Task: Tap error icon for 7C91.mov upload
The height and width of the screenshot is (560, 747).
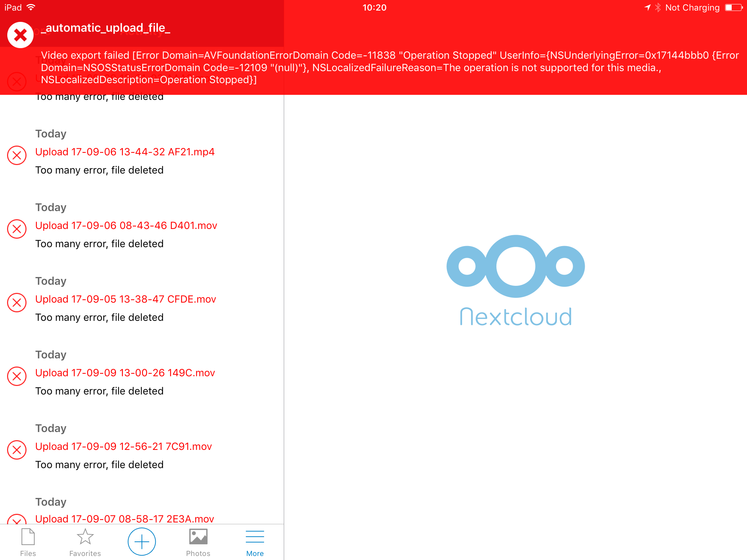Action: [x=17, y=450]
